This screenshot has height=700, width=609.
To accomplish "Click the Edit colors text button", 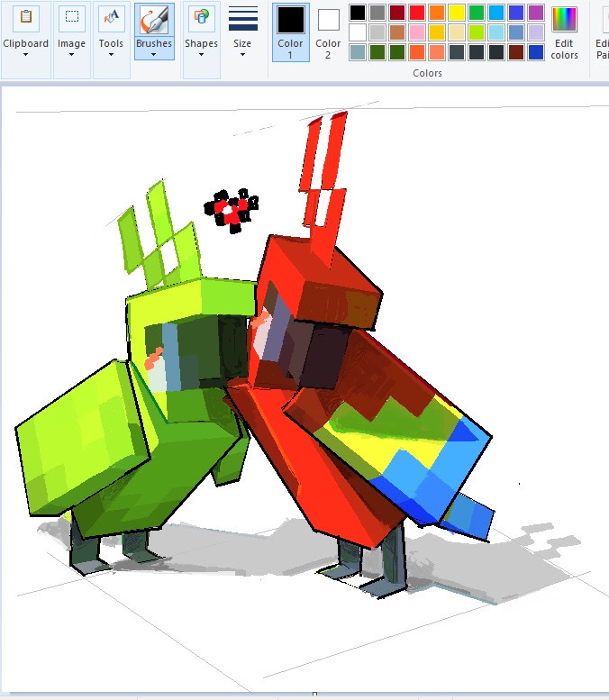I will point(564,50).
